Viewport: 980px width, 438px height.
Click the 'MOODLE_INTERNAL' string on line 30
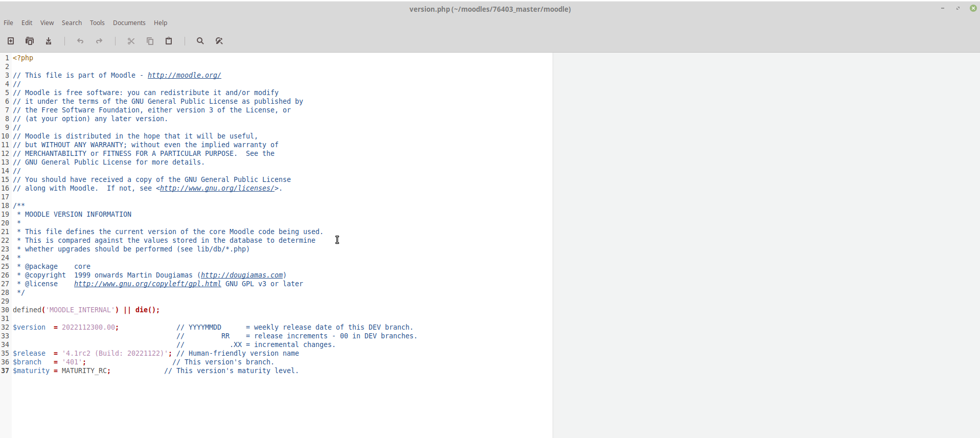[80, 310]
